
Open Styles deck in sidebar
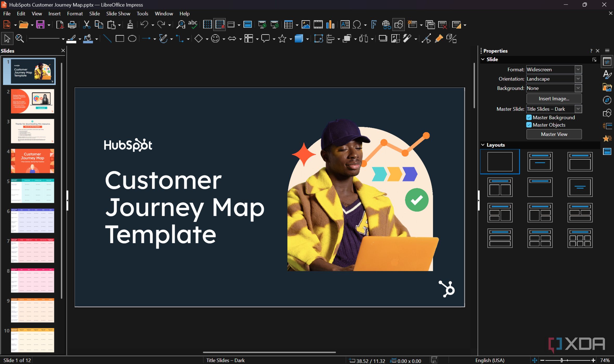(607, 75)
